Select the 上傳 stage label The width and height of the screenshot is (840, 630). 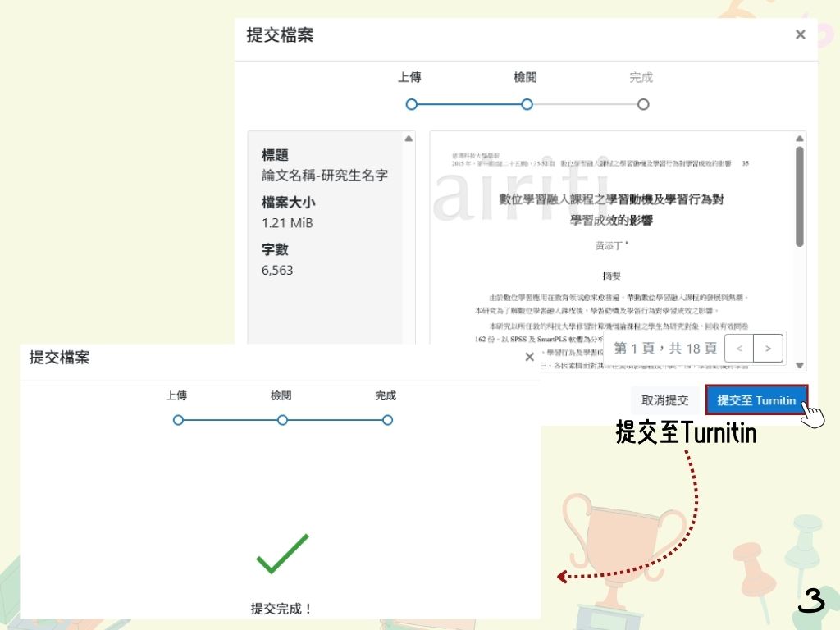[x=409, y=77]
